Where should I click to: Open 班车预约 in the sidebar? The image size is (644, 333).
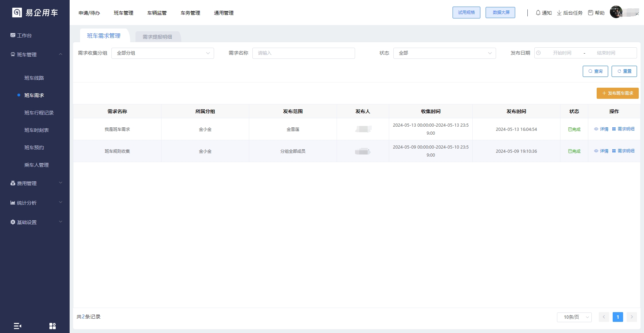pos(34,148)
